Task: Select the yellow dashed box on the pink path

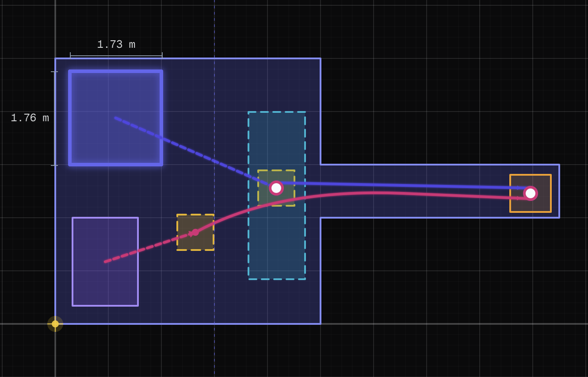Action: coord(195,232)
